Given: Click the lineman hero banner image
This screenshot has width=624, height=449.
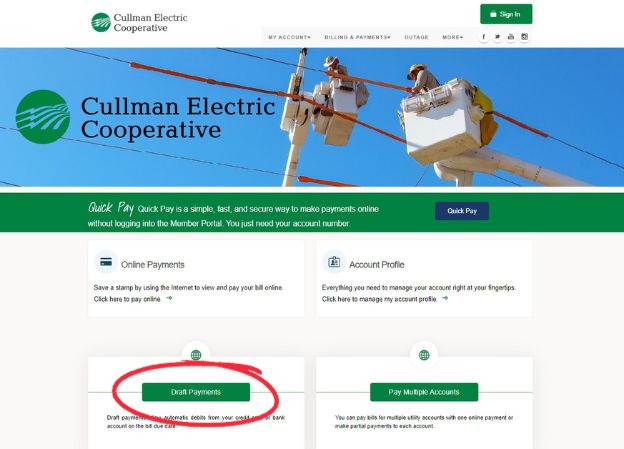Looking at the screenshot, I should point(312,117).
